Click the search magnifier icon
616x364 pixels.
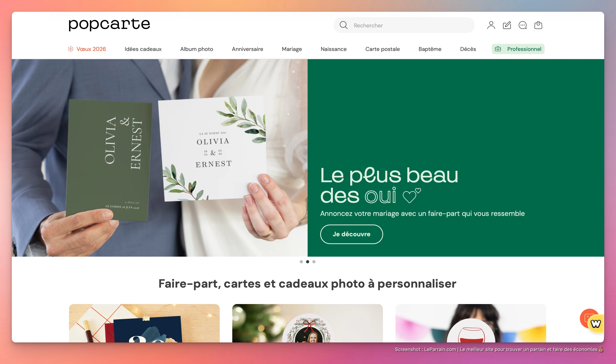tap(344, 25)
